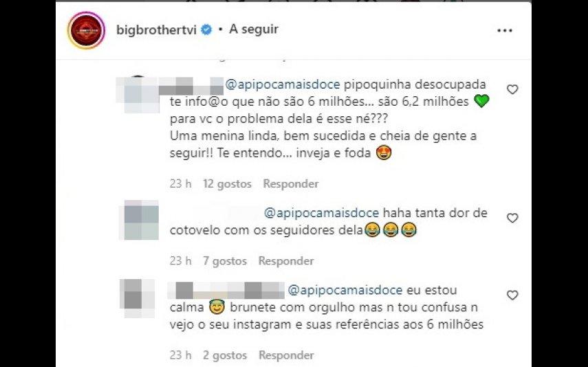Open @apipocamaisdoce mention in first comment
This screenshot has height=367, width=588.
(x=283, y=85)
